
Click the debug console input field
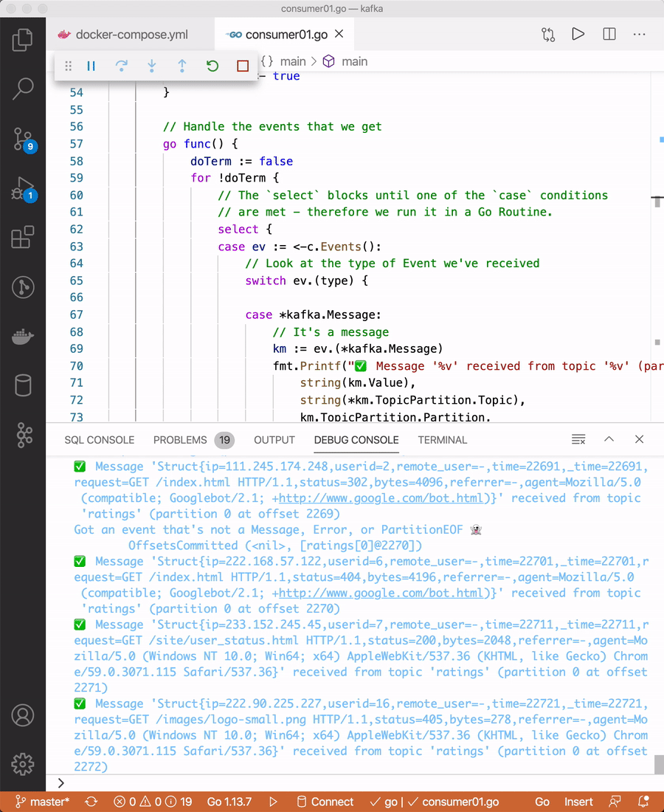pyautogui.click(x=347, y=783)
